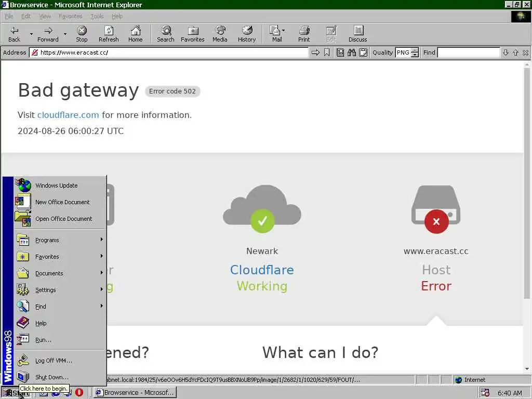Change the Quality PNG spinner value
The height and width of the screenshot is (399, 532).
pyautogui.click(x=415, y=52)
